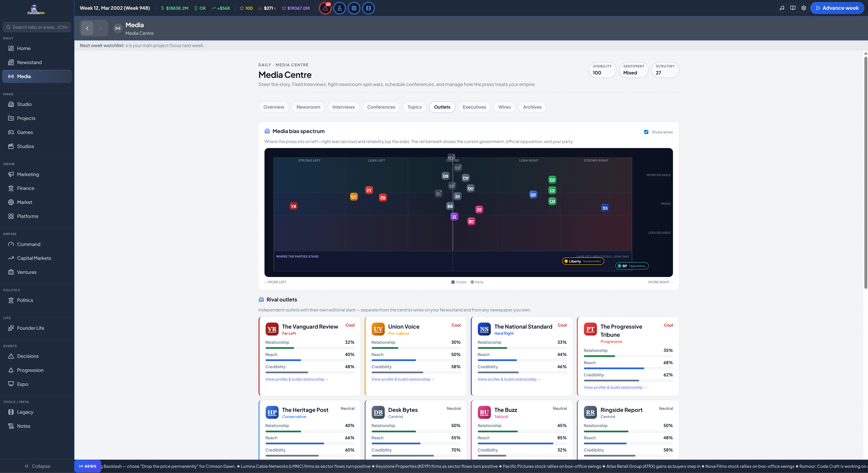Switch to the Topics tab
Viewport: 868px width, 473px height.
click(414, 107)
